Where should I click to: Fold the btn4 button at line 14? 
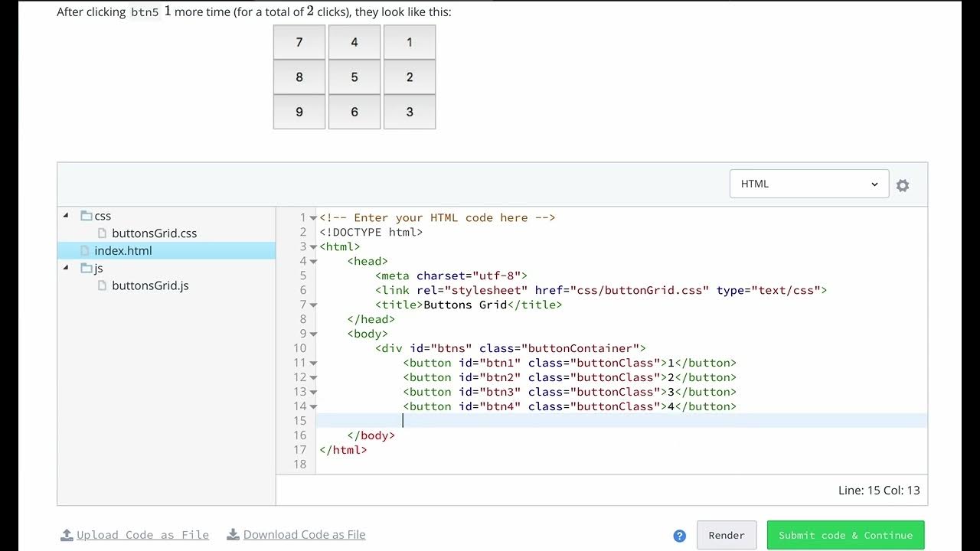pyautogui.click(x=313, y=407)
